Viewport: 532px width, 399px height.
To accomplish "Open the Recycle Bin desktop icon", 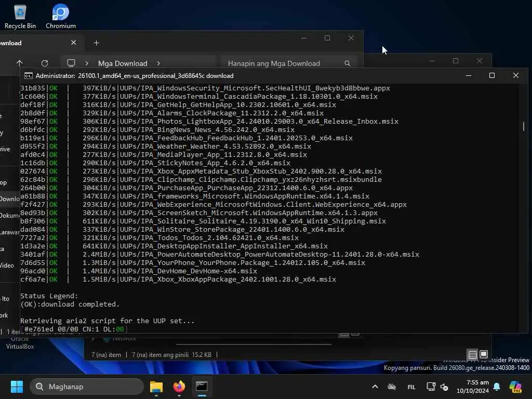I will click(20, 16).
